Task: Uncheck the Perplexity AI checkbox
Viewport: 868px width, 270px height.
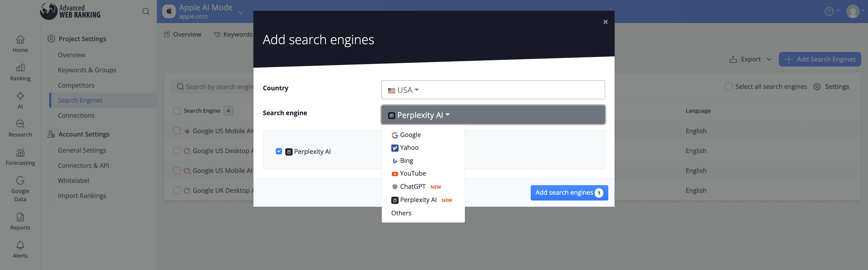Action: click(x=279, y=151)
